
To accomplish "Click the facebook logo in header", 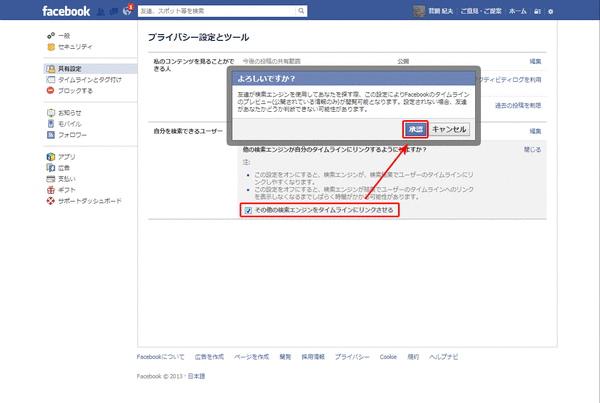I will pyautogui.click(x=66, y=11).
